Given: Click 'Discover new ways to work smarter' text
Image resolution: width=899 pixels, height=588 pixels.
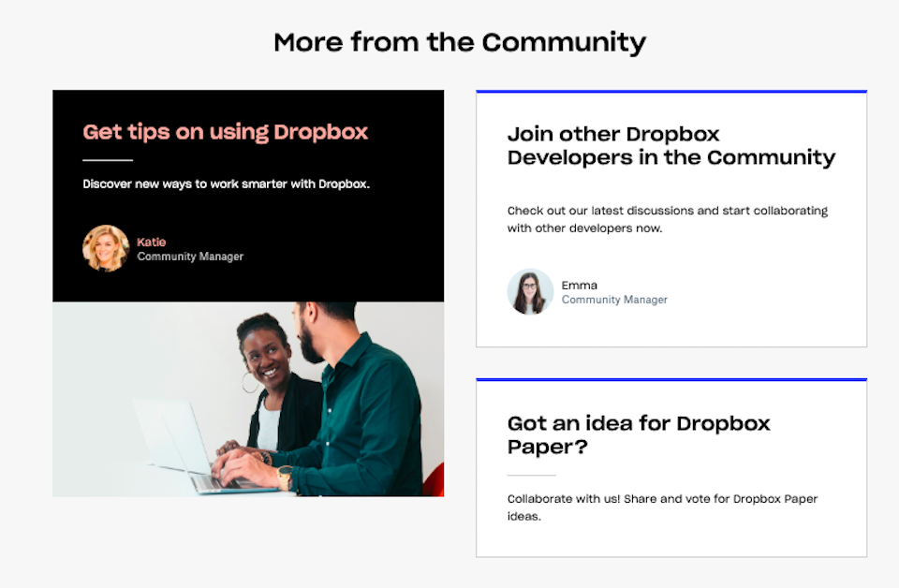Looking at the screenshot, I should pyautogui.click(x=227, y=184).
